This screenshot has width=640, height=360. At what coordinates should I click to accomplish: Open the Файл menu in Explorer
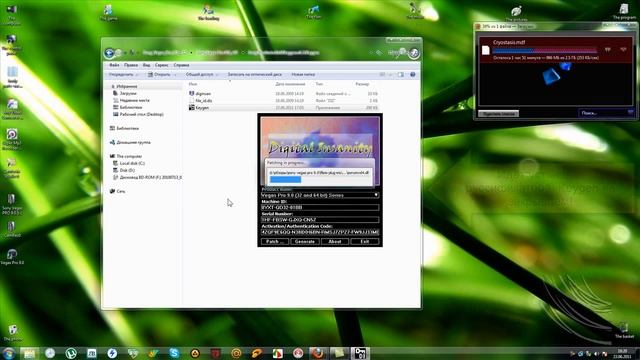[x=114, y=65]
